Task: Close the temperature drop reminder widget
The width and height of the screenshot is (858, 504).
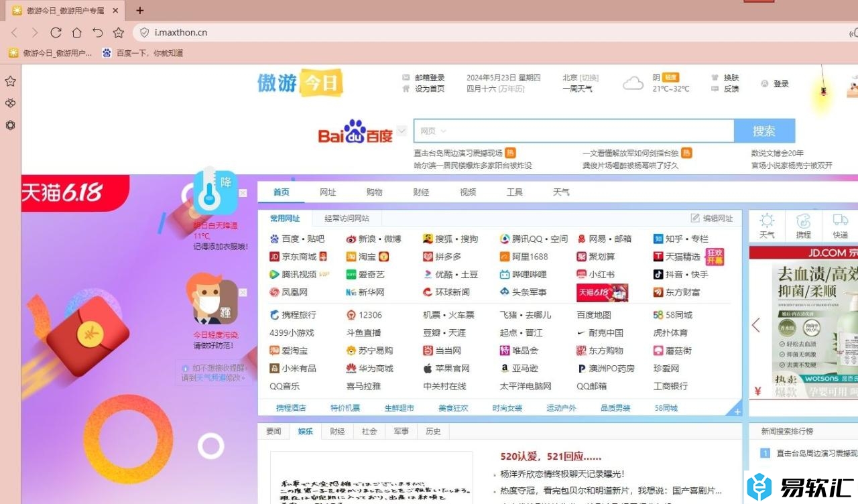Action: pyautogui.click(x=243, y=193)
